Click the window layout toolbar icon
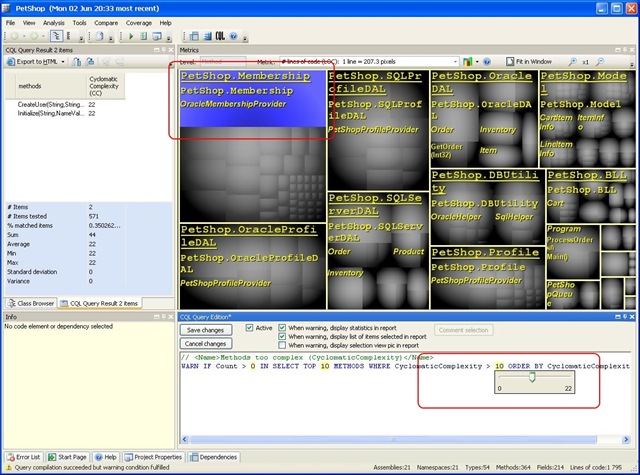Viewport: 640px width, 475px height. point(157,36)
